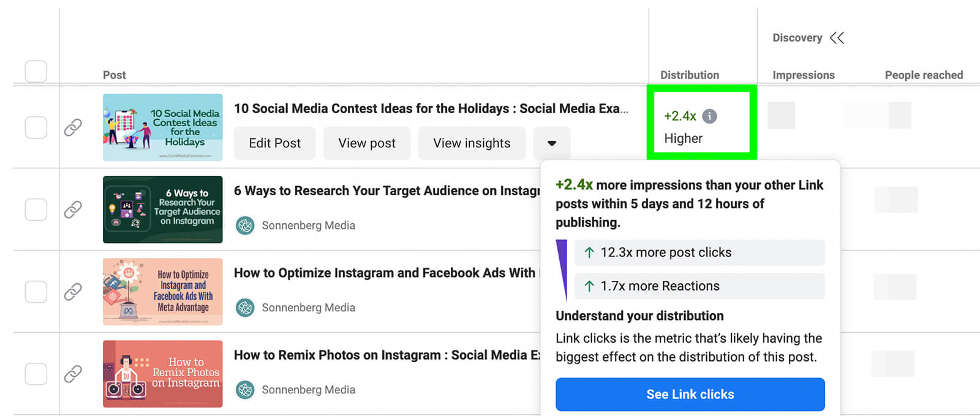
Task: Open 10 Social Media Contest Ideas post title
Action: 431,109
